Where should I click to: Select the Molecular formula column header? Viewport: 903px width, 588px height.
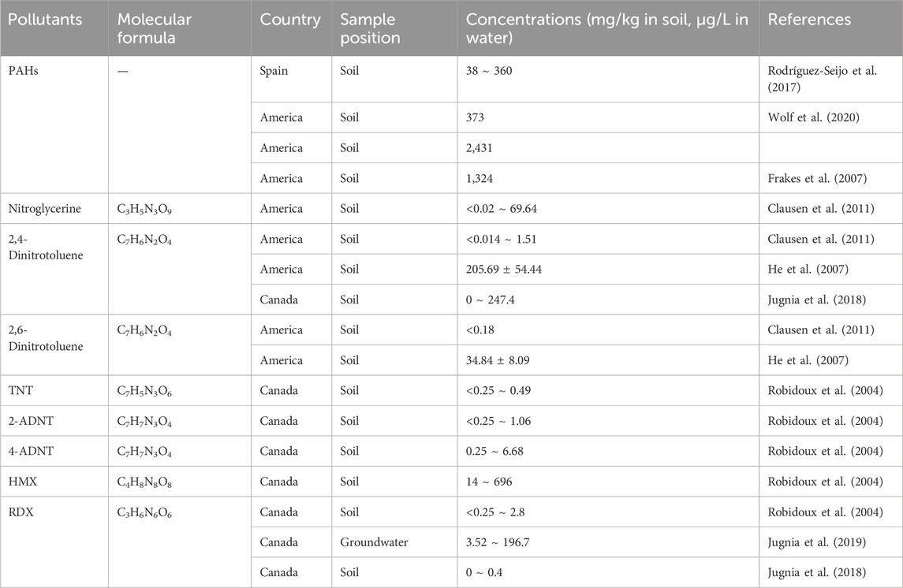tap(155, 28)
